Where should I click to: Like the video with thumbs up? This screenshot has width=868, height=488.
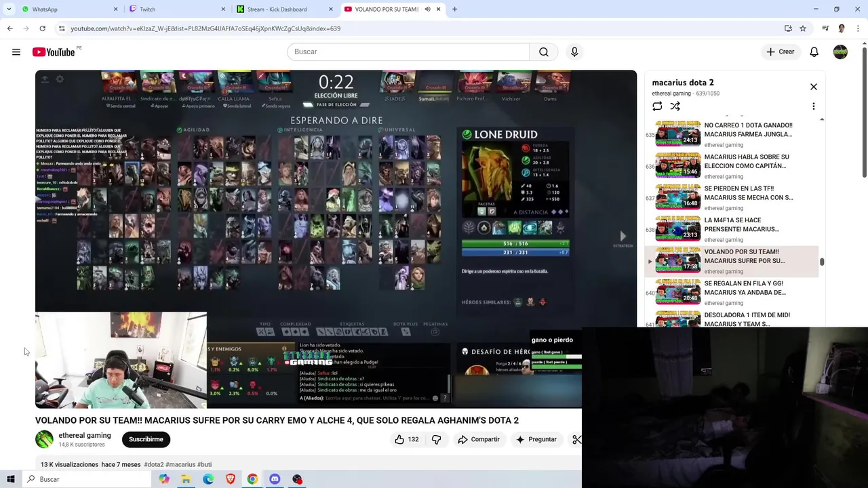click(x=406, y=439)
